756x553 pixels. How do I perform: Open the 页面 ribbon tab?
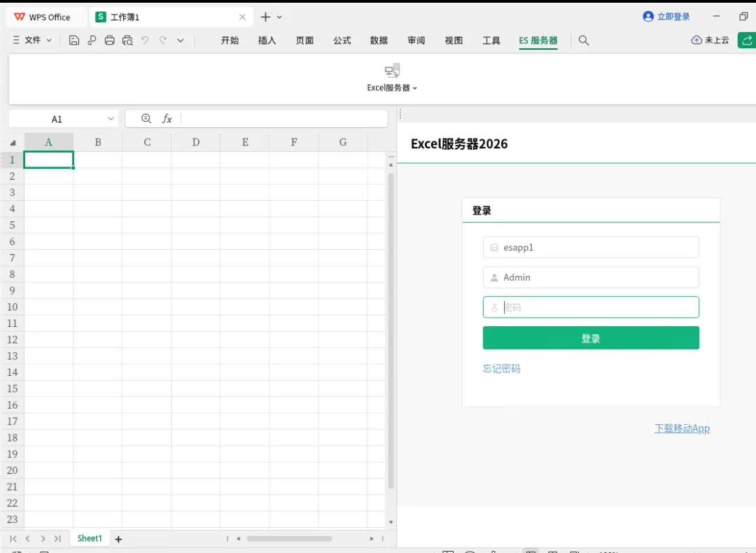click(x=304, y=41)
